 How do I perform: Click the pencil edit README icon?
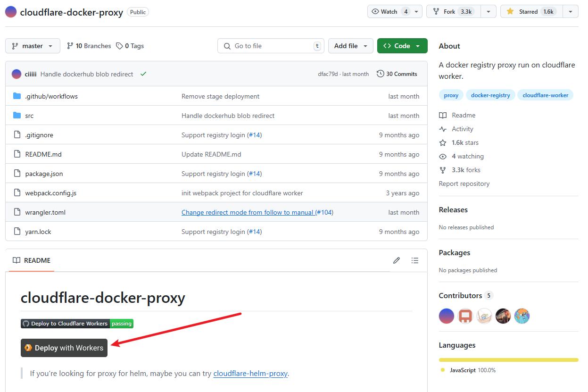[x=397, y=260]
